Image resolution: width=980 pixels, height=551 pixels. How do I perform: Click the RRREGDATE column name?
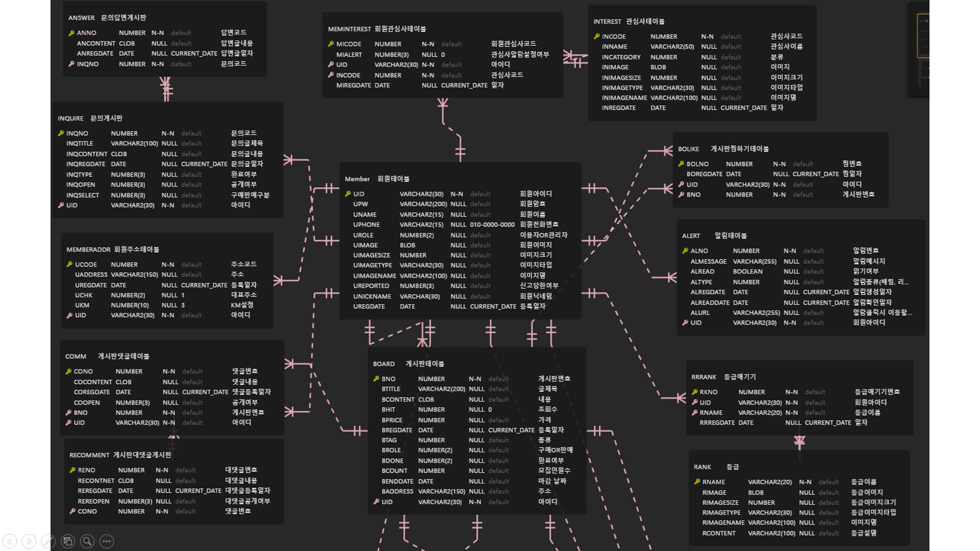coord(717,423)
